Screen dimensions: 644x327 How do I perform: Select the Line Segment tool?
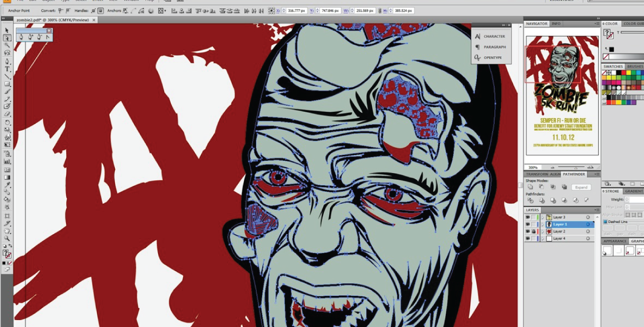7,76
